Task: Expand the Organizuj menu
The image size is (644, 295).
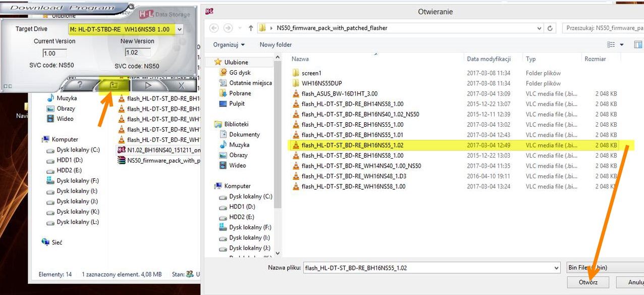Action: tap(229, 44)
